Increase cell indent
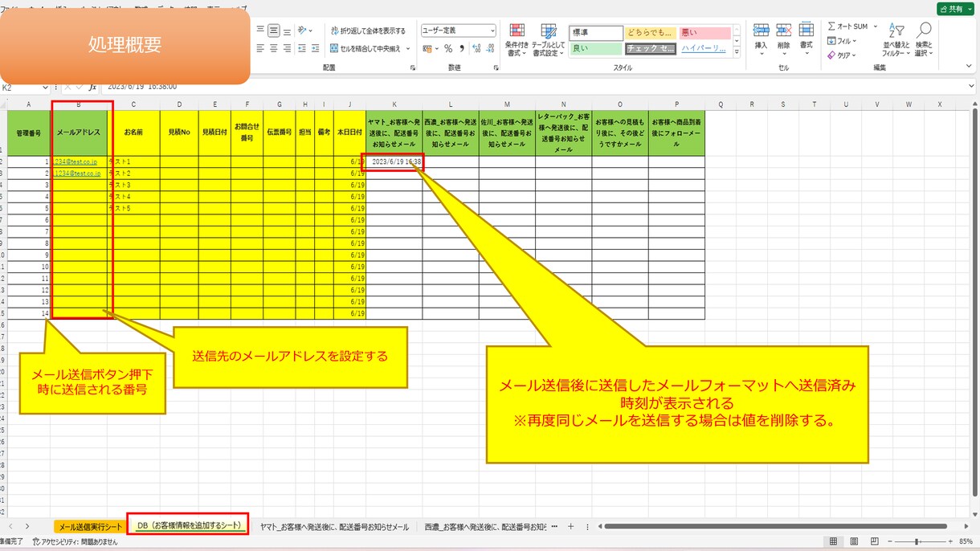 [x=314, y=48]
